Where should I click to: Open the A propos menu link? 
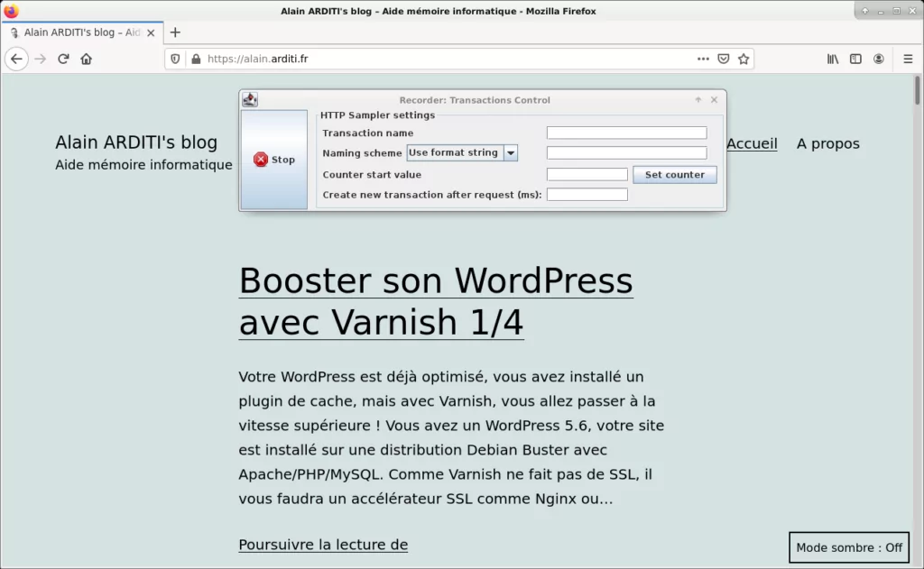point(828,143)
